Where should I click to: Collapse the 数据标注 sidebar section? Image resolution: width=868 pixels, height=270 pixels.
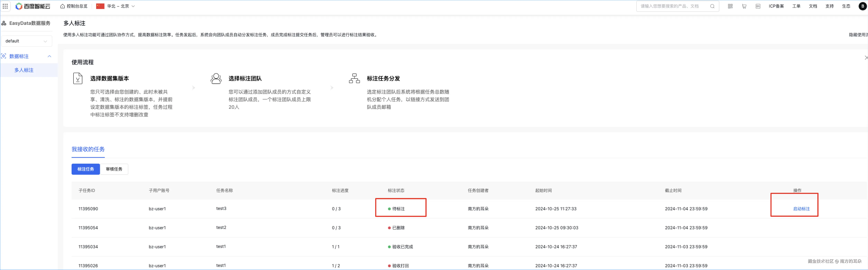[x=49, y=56]
